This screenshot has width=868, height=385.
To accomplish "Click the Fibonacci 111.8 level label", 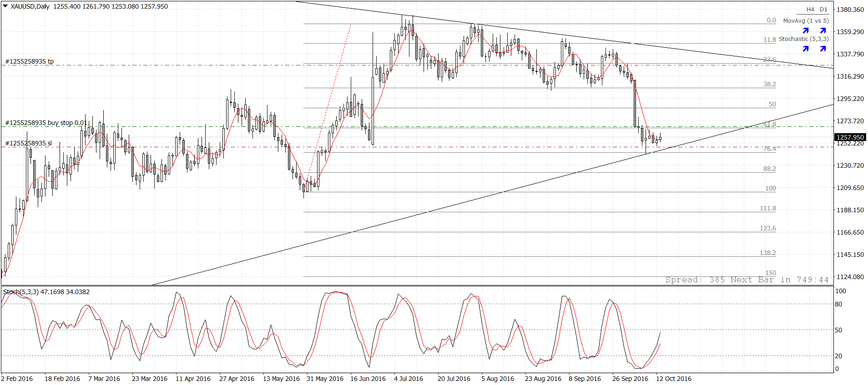I will click(767, 208).
